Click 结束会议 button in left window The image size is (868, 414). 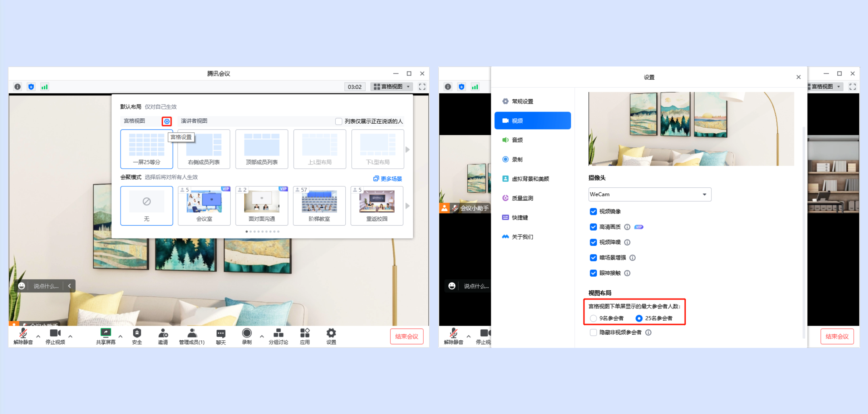coord(406,336)
